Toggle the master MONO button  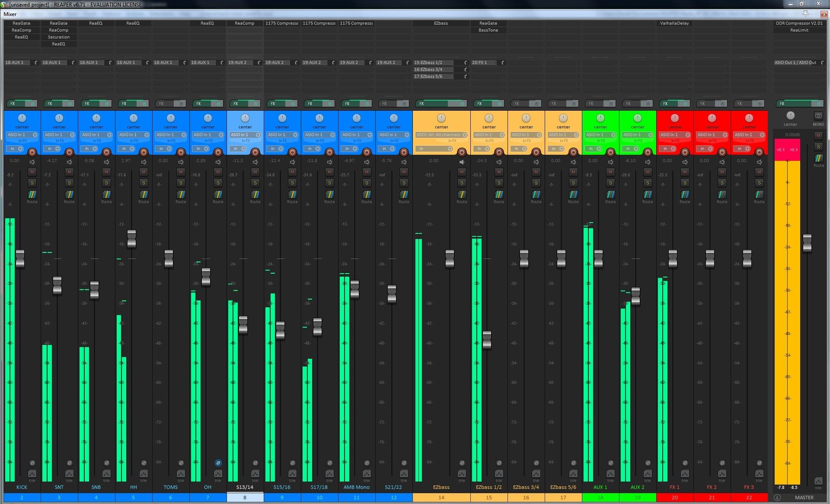[x=818, y=116]
